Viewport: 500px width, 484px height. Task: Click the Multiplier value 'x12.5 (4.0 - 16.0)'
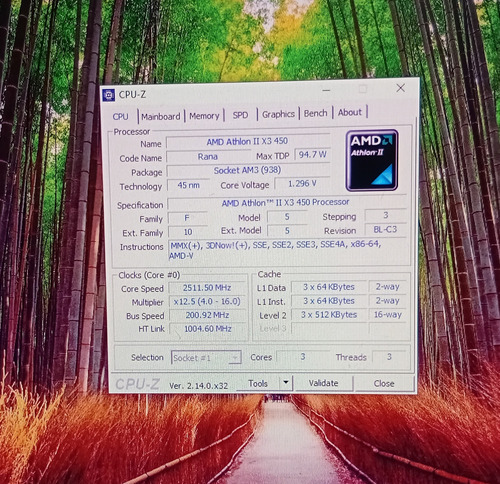click(207, 301)
